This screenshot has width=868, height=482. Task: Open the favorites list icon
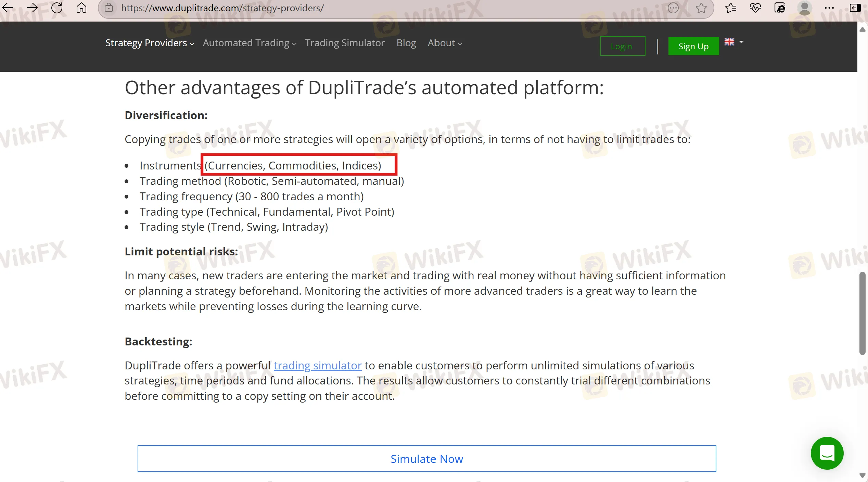click(x=730, y=8)
